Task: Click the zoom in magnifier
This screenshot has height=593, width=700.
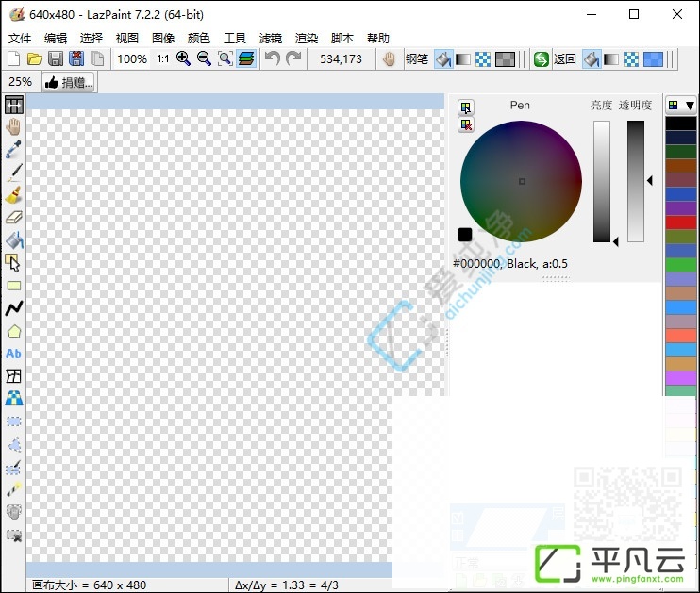Action: 183,58
